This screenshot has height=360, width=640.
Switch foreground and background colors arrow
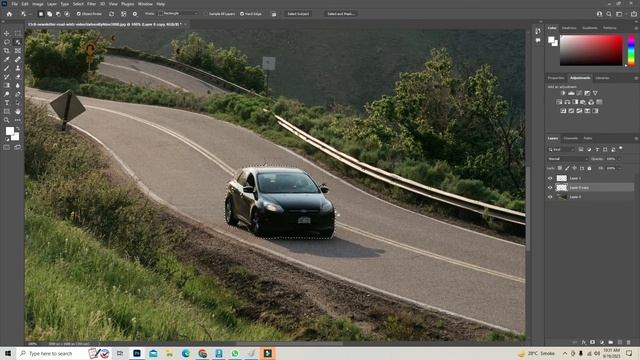click(x=17, y=129)
